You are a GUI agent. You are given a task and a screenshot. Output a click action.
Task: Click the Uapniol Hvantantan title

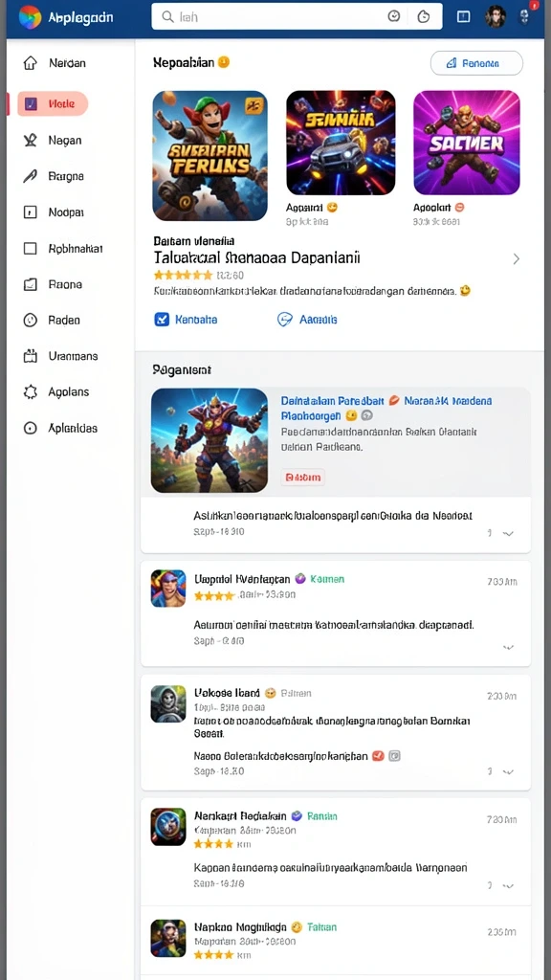[242, 579]
